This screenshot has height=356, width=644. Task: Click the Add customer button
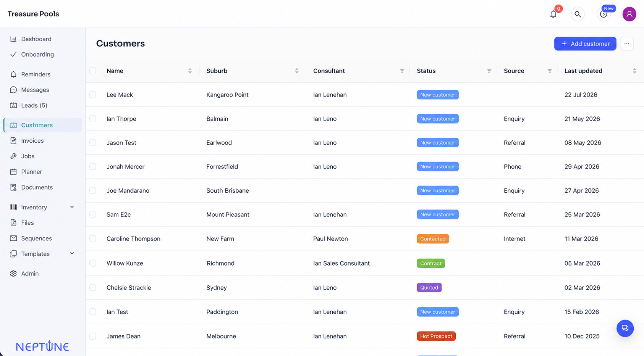[585, 43]
